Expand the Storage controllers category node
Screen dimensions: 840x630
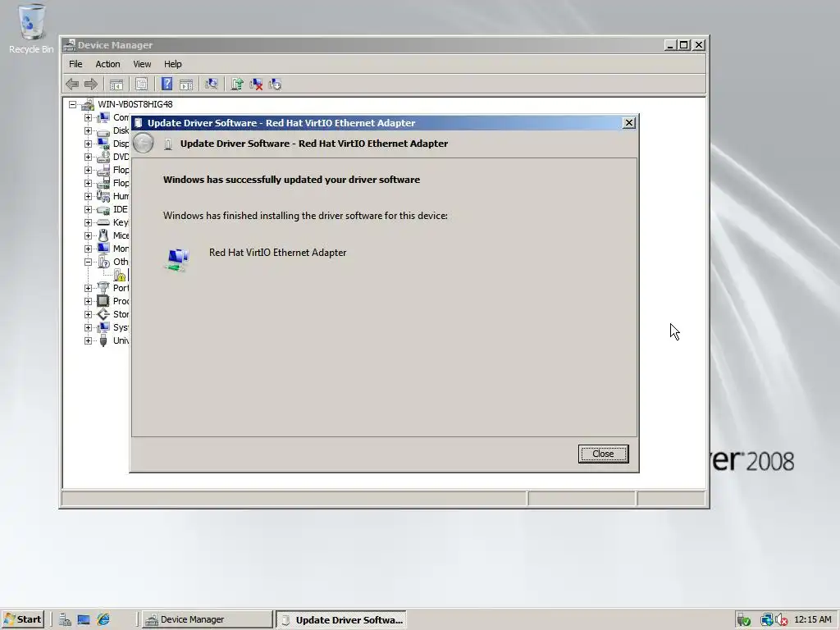point(88,314)
